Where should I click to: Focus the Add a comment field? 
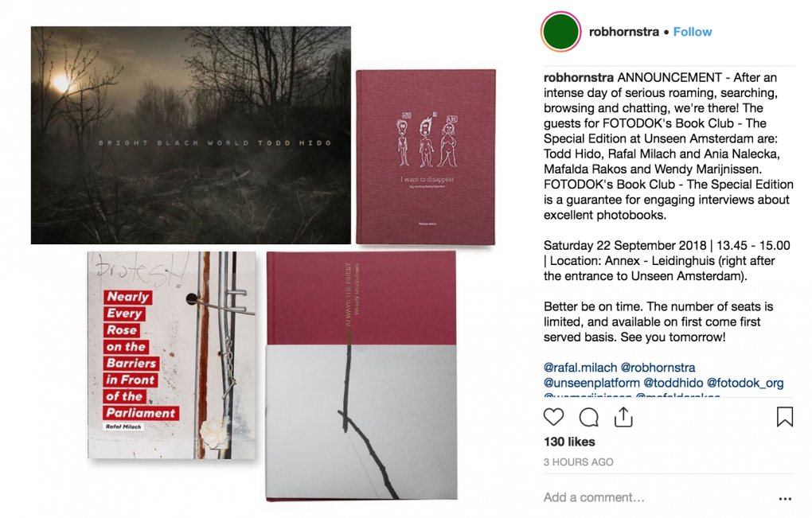click(658, 498)
